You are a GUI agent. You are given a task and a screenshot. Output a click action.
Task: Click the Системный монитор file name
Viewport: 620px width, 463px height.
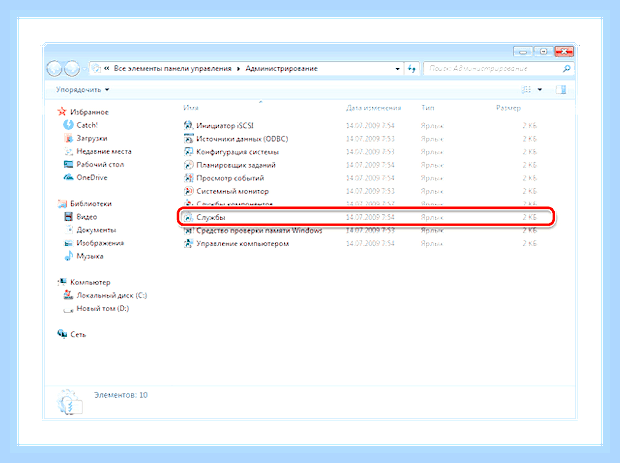[x=232, y=191]
